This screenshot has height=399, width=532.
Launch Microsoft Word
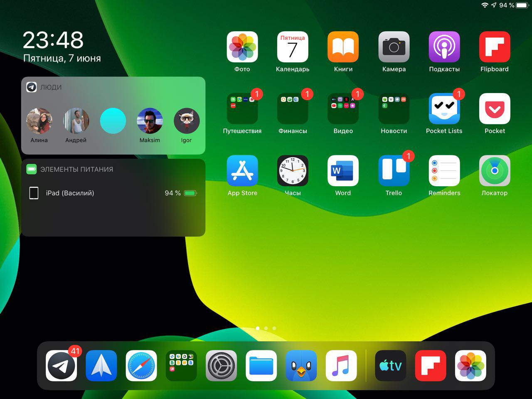click(x=343, y=171)
